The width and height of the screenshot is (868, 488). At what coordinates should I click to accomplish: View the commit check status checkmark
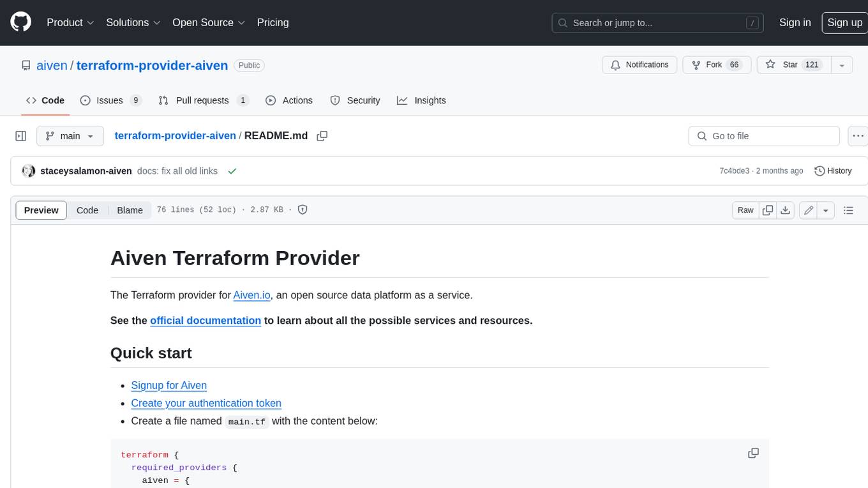[x=232, y=171]
